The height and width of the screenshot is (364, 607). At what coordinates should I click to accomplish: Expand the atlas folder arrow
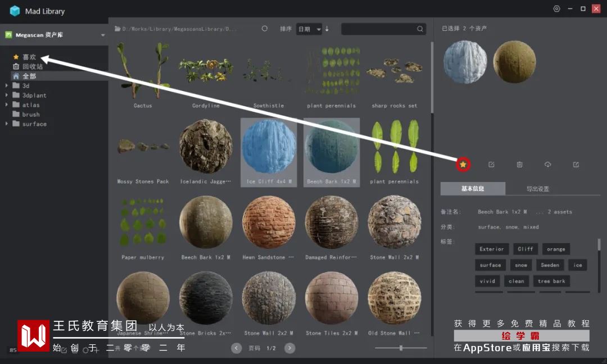[x=6, y=105]
